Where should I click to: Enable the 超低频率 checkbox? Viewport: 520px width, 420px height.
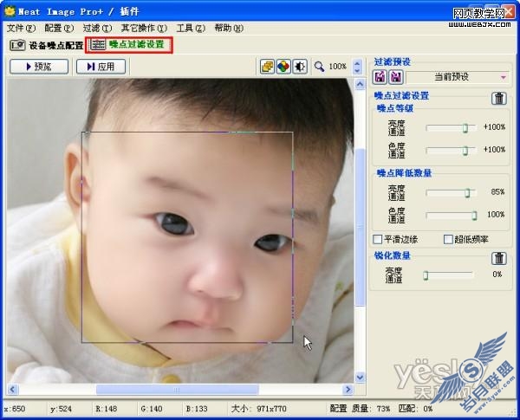click(448, 239)
